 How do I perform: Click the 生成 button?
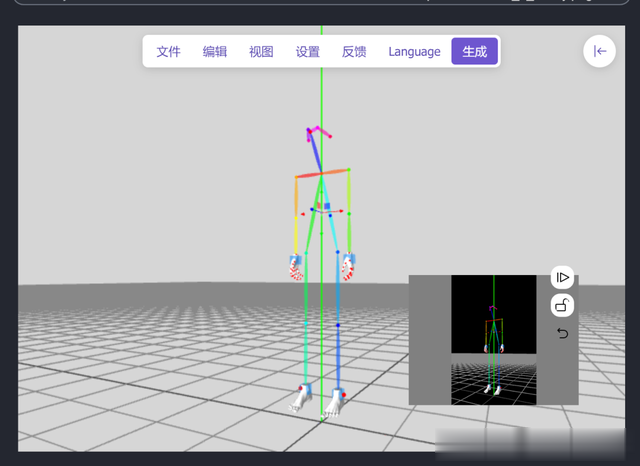[x=475, y=51]
